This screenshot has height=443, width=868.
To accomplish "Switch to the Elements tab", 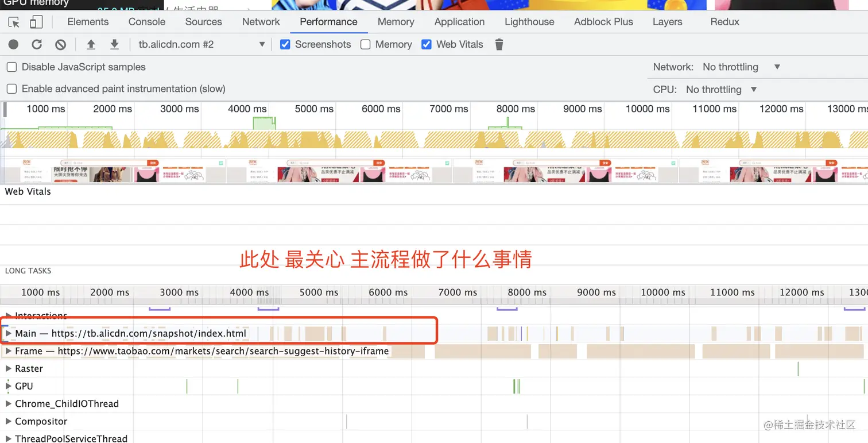I will pyautogui.click(x=88, y=22).
